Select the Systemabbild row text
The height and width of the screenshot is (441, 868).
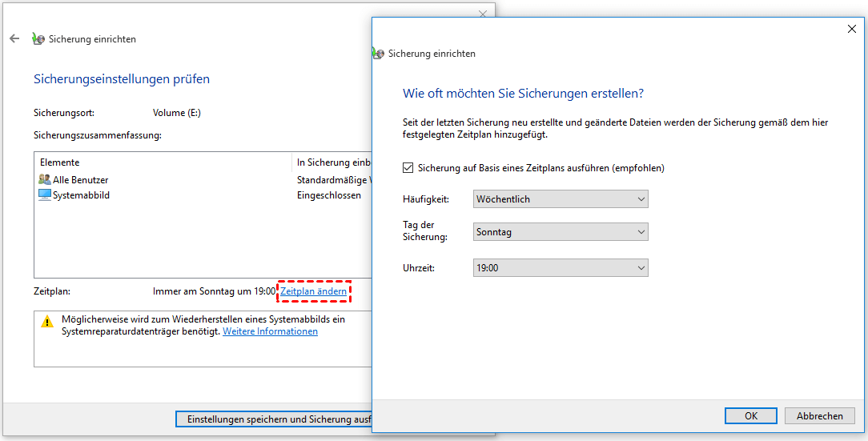(82, 194)
